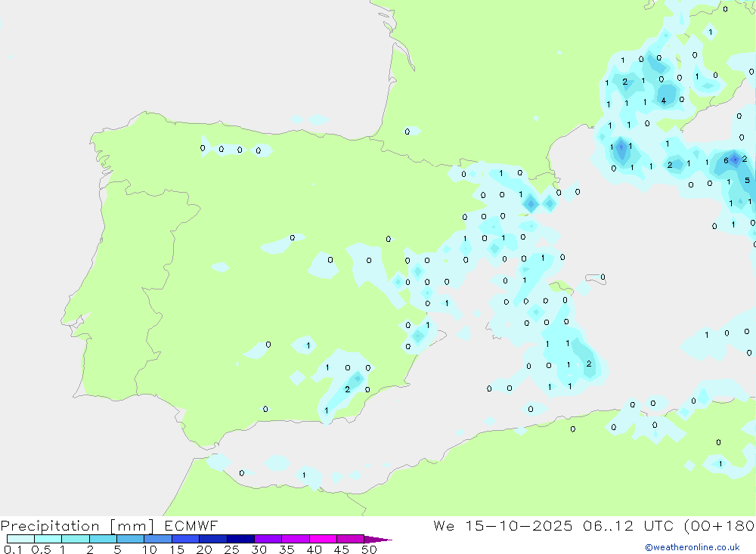Click the '35' legend scale label
The height and width of the screenshot is (554, 756).
point(287,549)
